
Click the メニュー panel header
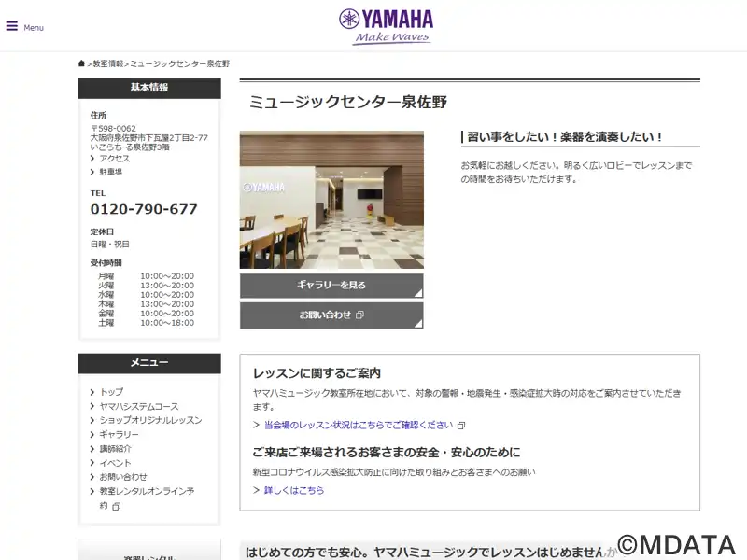tap(149, 363)
